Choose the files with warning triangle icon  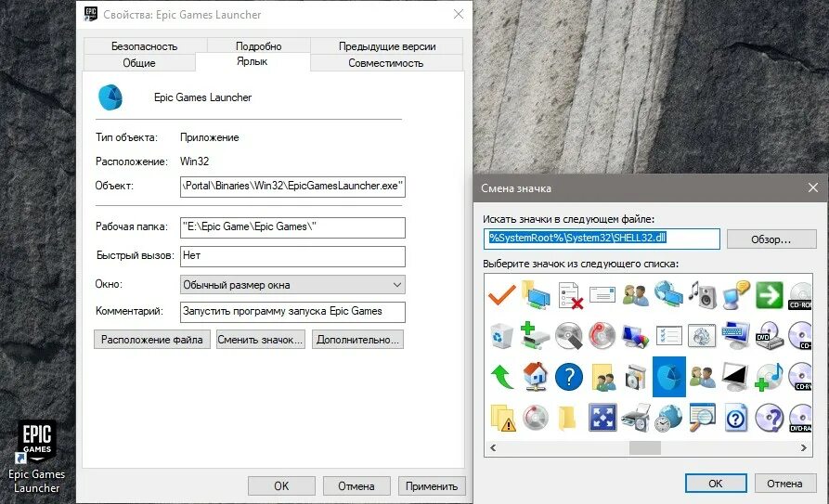[503, 419]
